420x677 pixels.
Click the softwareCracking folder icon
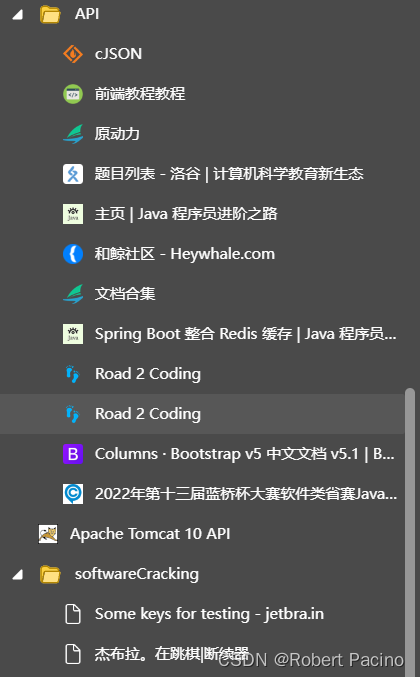50,574
